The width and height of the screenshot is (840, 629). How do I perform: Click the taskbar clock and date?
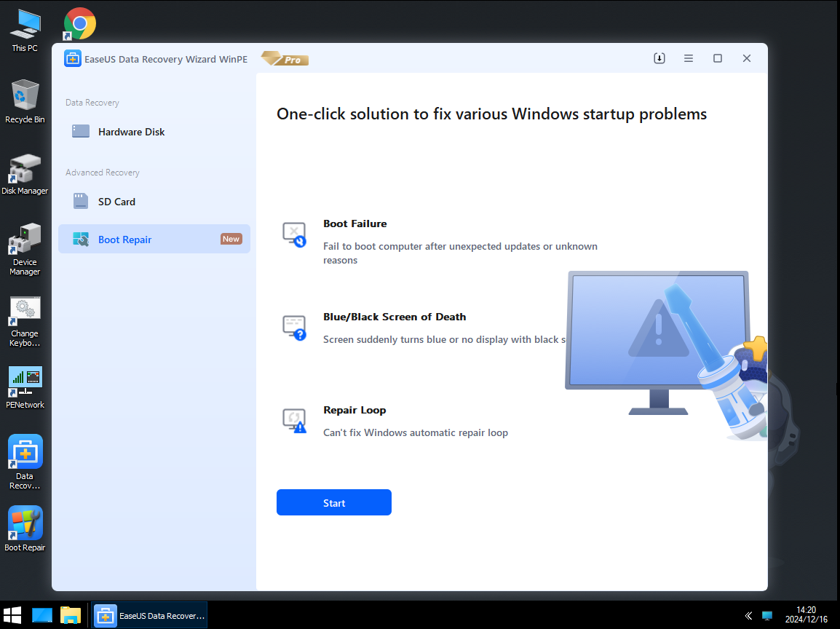[807, 614]
